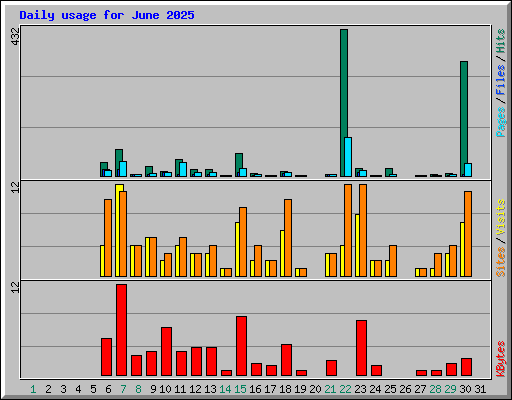Viewport: 512px width, 400px height.
Task: Select the cyan Pages bar for day 22
Action: pos(348,157)
